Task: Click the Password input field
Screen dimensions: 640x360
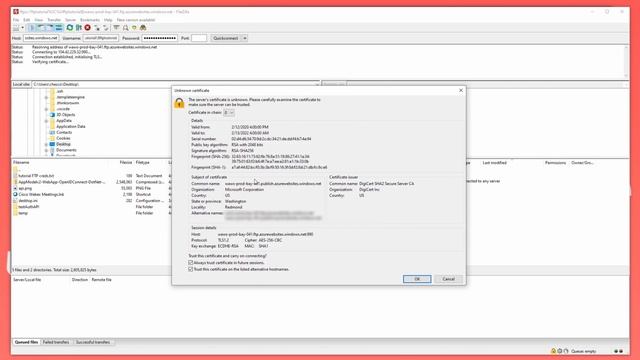Action: pos(160,38)
